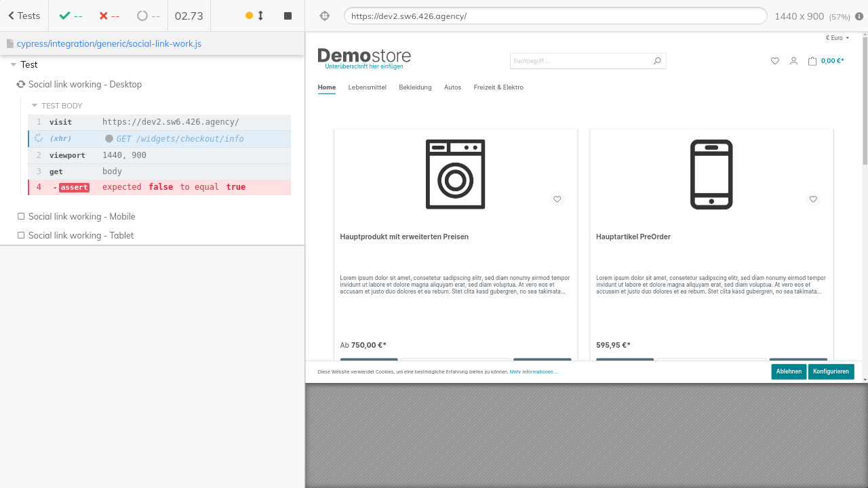Viewport: 868px width, 488px height.
Task: Open the Freizeit & Elektro category
Action: tap(498, 87)
